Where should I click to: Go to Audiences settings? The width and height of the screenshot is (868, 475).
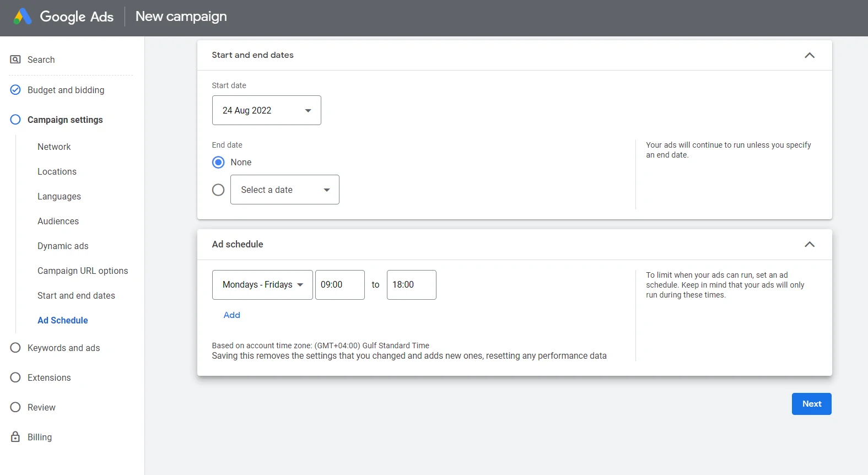58,221
